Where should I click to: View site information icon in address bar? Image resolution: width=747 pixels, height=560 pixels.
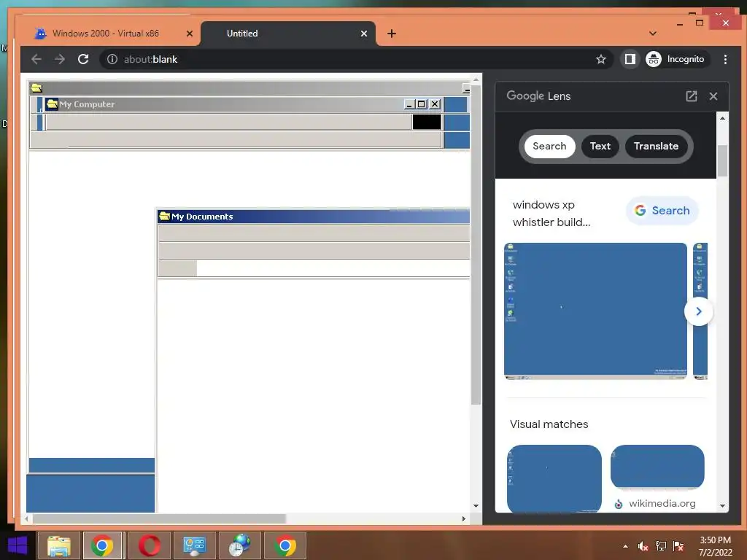click(x=112, y=59)
